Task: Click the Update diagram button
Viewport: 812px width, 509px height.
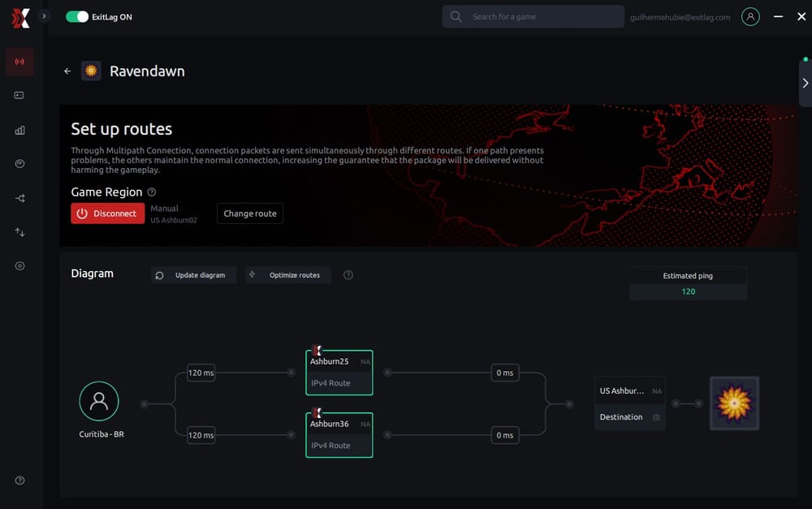Action: coord(194,275)
